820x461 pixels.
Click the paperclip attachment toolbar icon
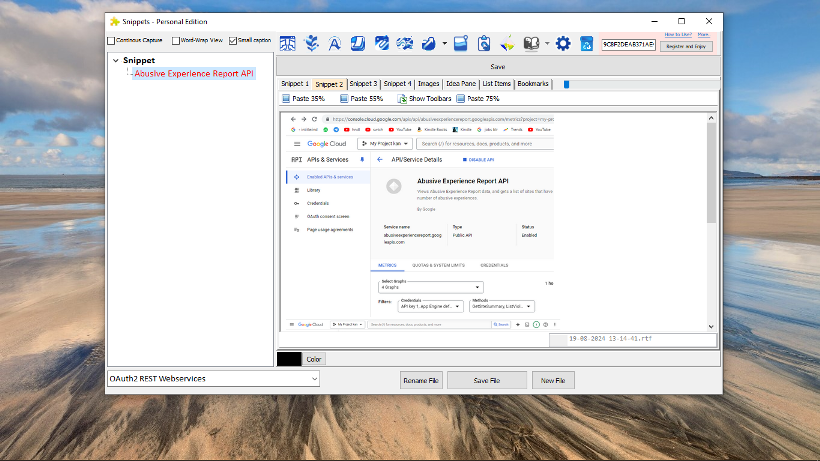pos(381,43)
